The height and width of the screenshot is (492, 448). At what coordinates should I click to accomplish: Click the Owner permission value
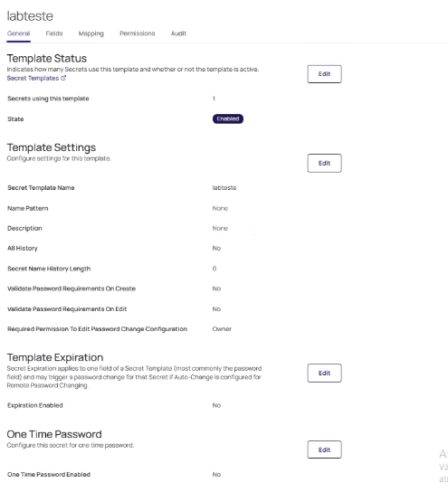pos(222,329)
